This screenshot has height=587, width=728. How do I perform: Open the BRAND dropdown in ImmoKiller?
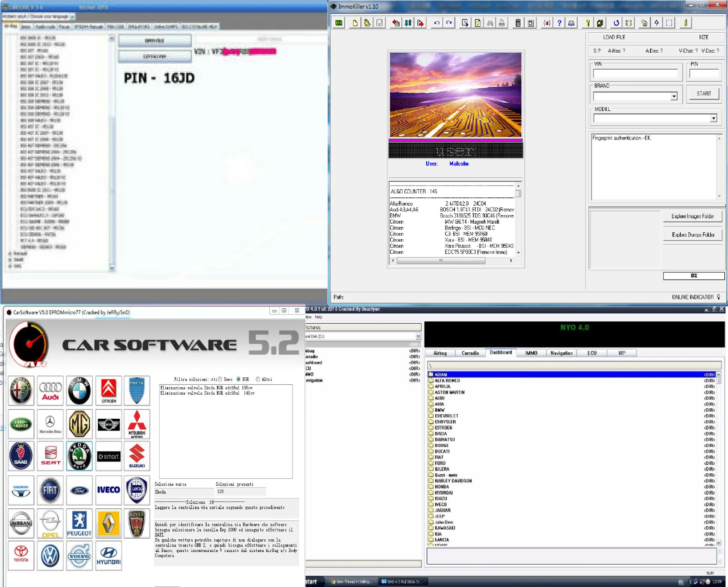674,96
